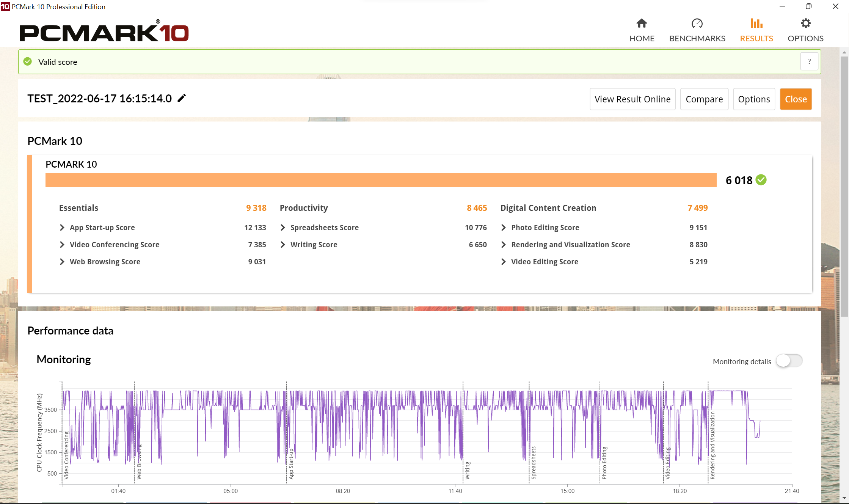The width and height of the screenshot is (849, 504).
Task: Expand Video Conferencing Score details
Action: click(62, 245)
